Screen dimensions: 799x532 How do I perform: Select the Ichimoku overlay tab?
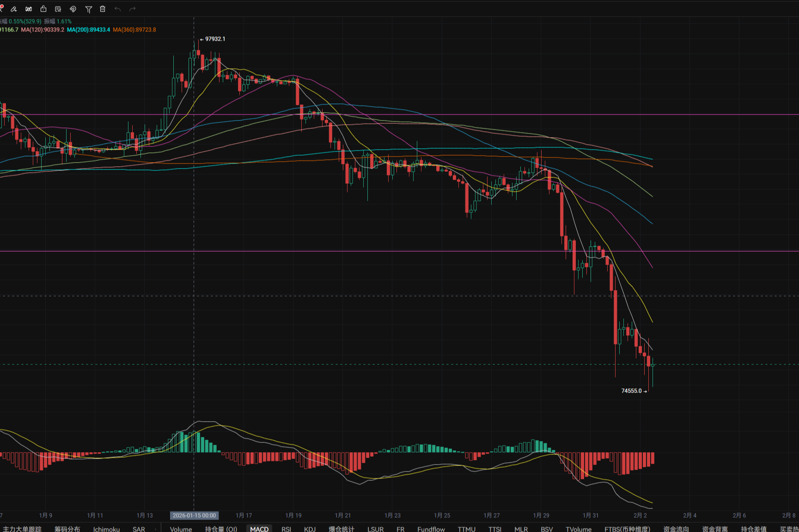(106, 529)
